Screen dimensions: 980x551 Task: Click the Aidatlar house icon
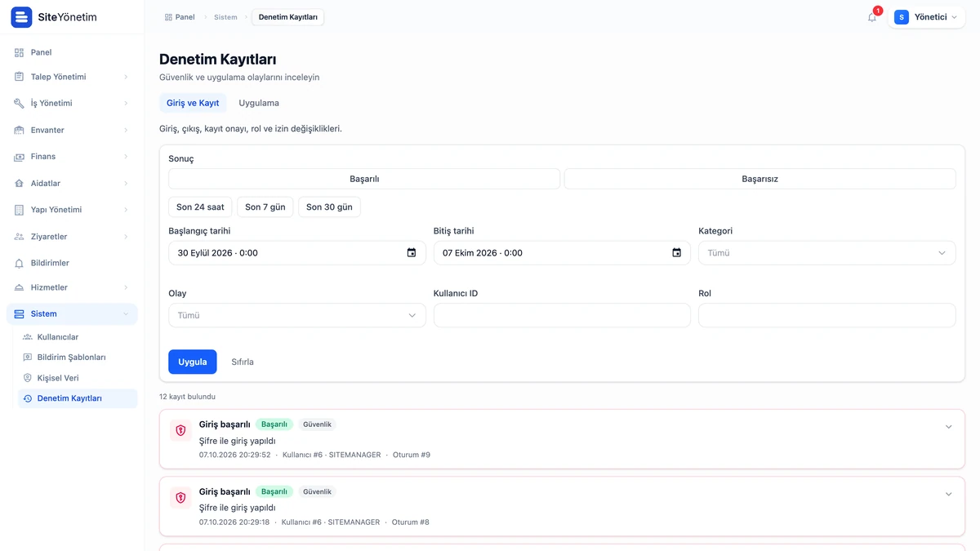pos(20,184)
